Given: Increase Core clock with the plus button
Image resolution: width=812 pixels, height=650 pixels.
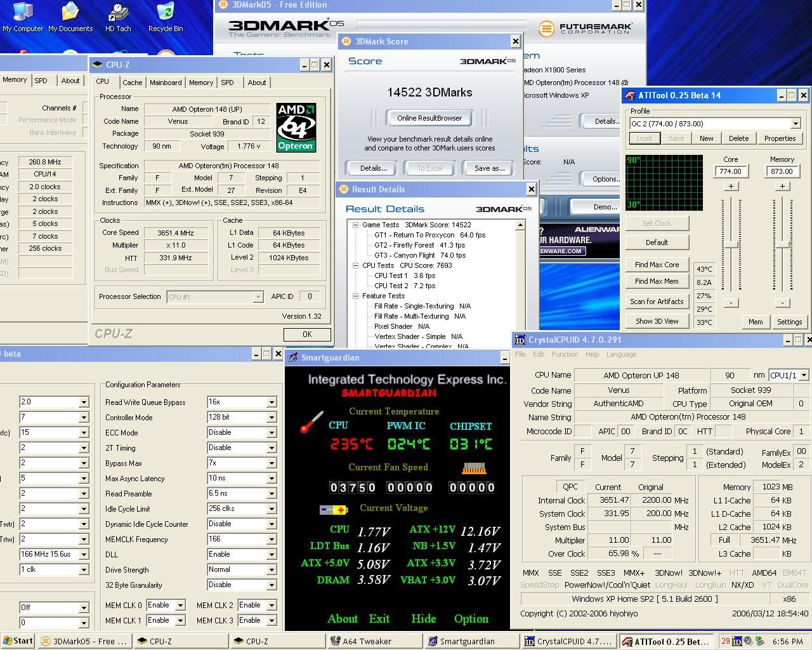Looking at the screenshot, I should point(731,186).
